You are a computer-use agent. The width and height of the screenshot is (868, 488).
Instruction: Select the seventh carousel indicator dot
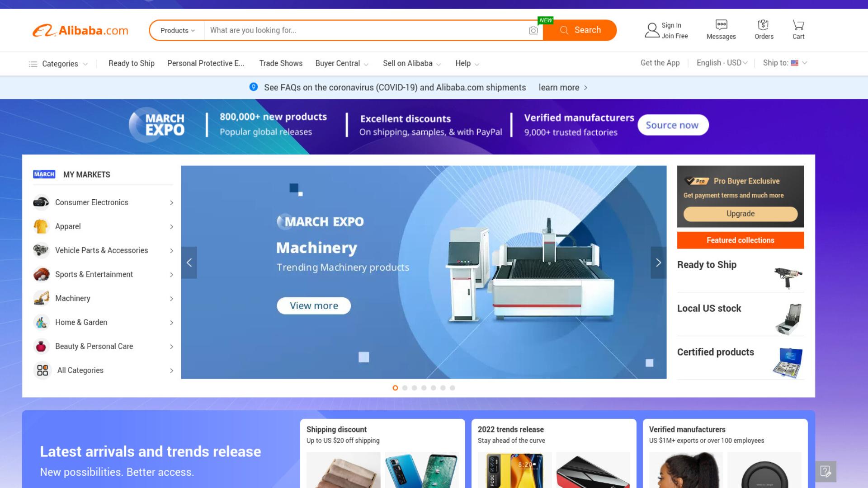(452, 388)
